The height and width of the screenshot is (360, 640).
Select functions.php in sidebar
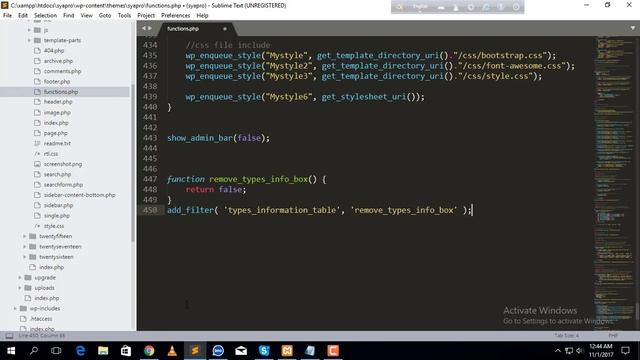(x=61, y=92)
